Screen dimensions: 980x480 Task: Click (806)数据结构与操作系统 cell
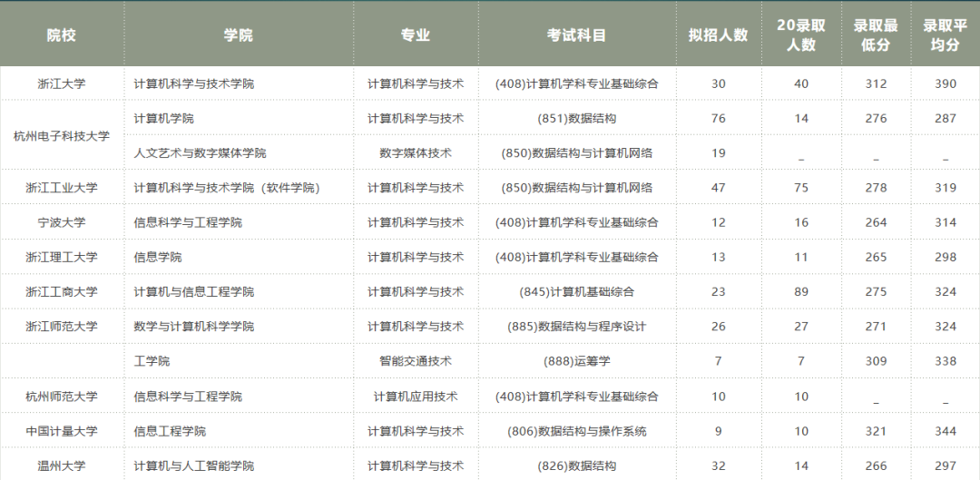click(577, 431)
